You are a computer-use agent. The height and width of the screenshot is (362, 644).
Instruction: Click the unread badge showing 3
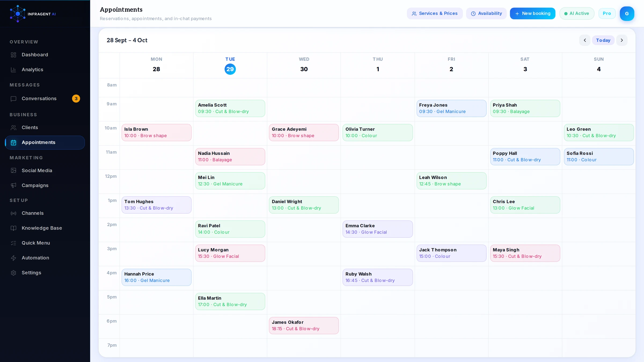[x=76, y=99]
